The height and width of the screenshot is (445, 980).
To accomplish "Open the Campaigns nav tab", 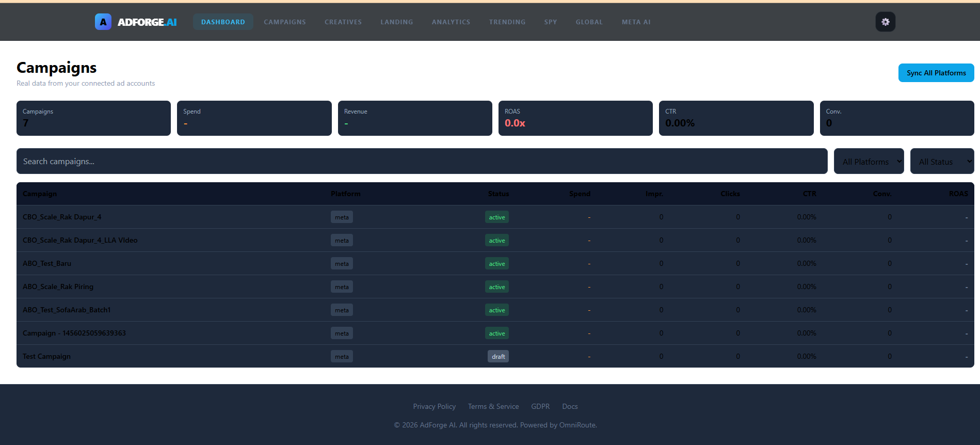I will click(285, 22).
